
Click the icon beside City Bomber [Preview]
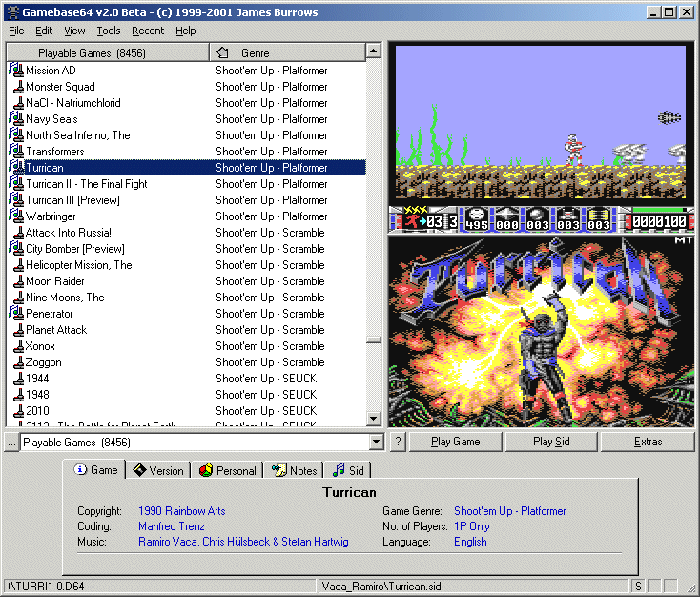(x=16, y=248)
